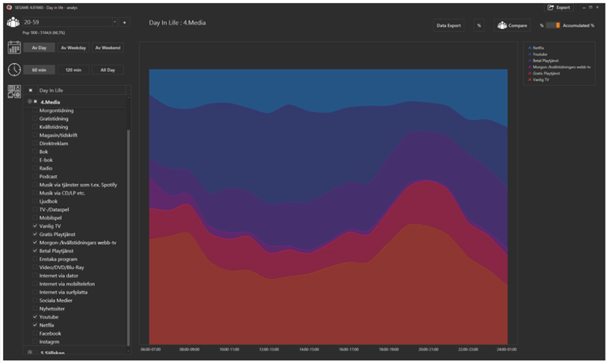Collapse the 4.Media tree section

click(x=30, y=101)
